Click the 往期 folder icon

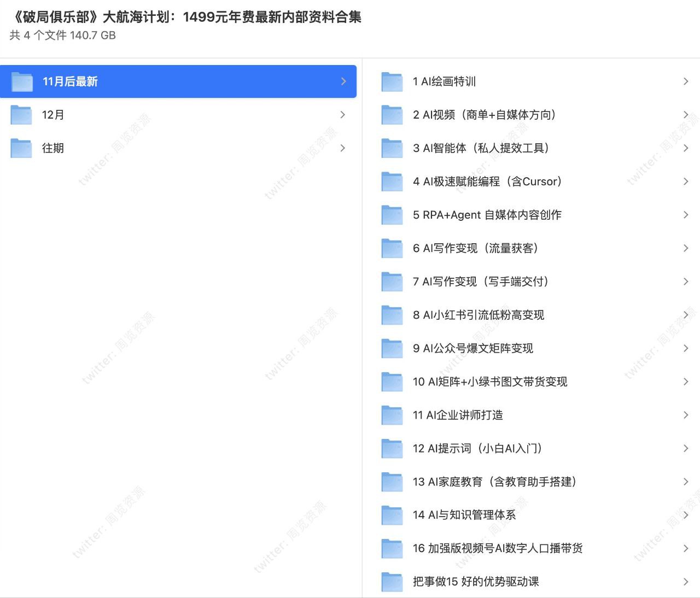(x=21, y=148)
